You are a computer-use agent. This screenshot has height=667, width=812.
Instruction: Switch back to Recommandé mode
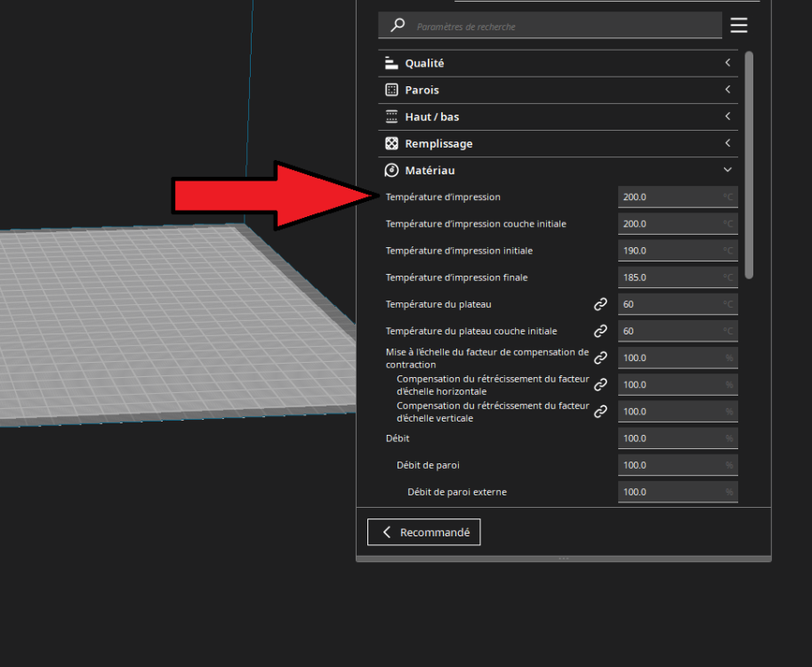coord(423,533)
